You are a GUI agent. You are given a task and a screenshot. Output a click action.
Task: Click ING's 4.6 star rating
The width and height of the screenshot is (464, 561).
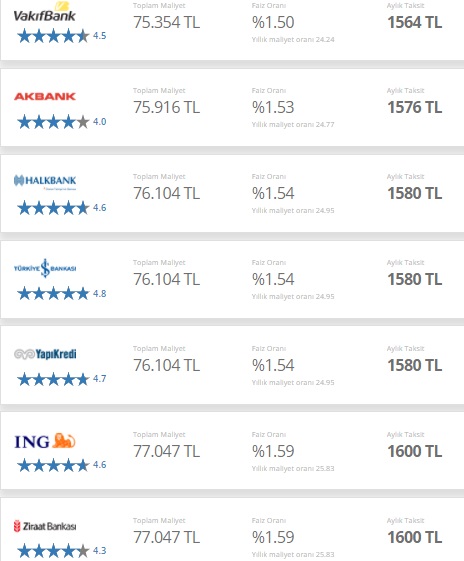tap(62, 465)
